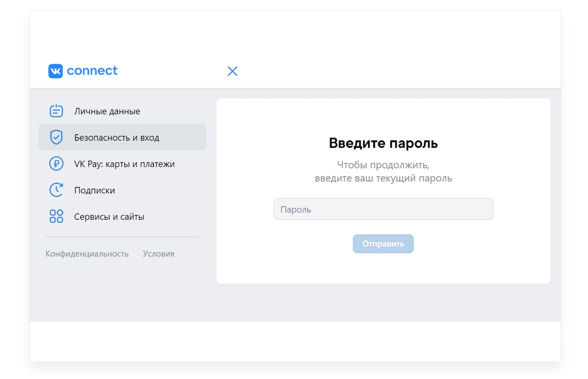
Task: Click the Личные данные clipboard icon
Action: [x=56, y=111]
